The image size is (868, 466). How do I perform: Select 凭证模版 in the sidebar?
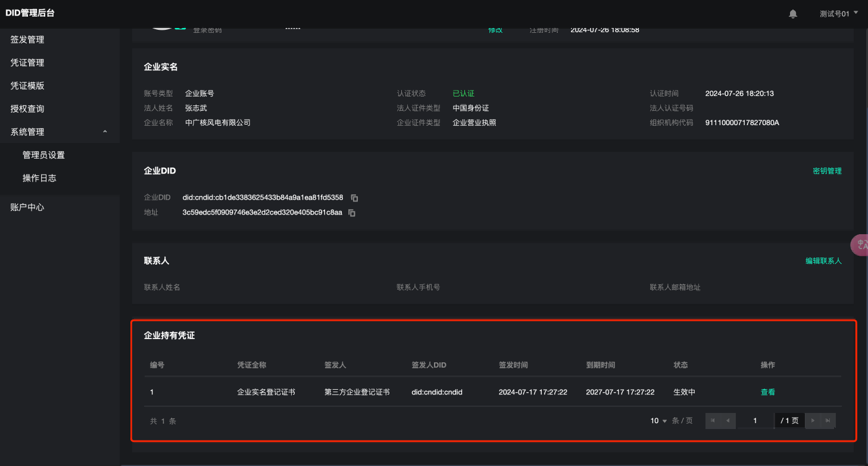tap(27, 86)
